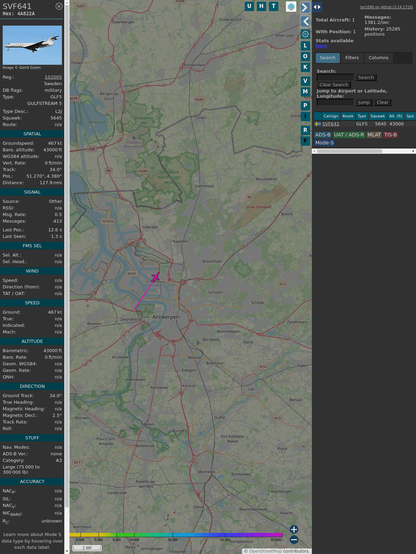Toggle the F map button
The image size is (416, 554).
(x=305, y=141)
